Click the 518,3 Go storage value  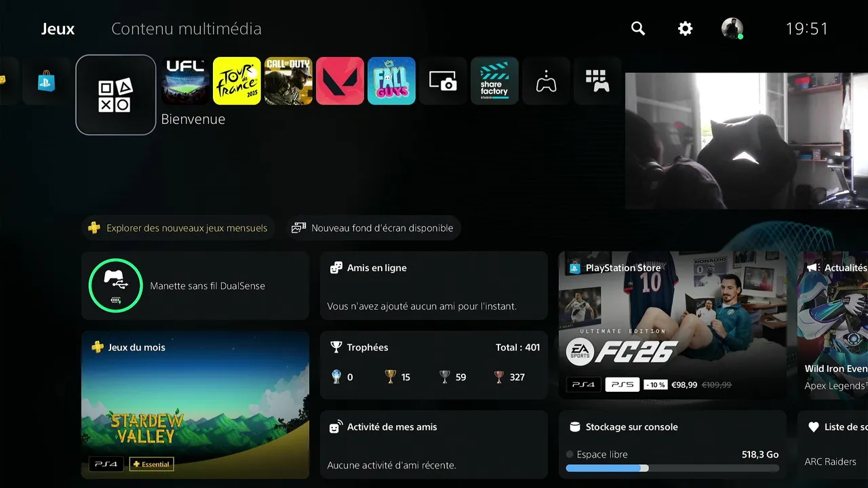760,454
